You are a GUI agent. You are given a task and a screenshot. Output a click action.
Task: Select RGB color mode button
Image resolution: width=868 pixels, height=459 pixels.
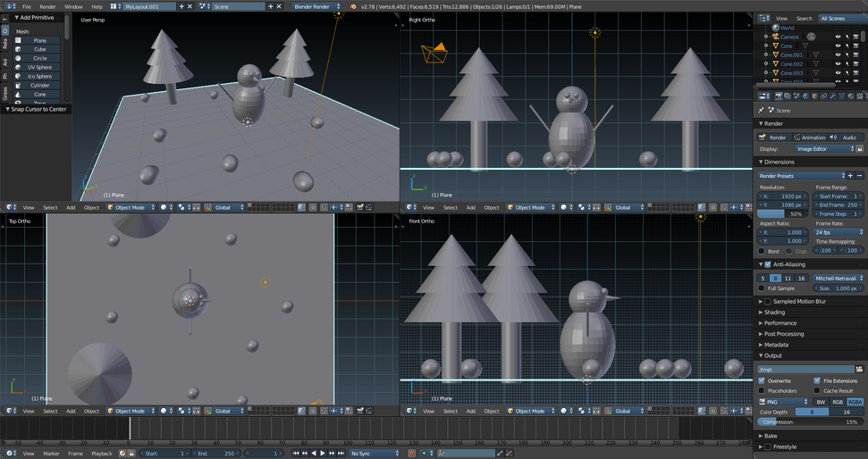pos(838,402)
